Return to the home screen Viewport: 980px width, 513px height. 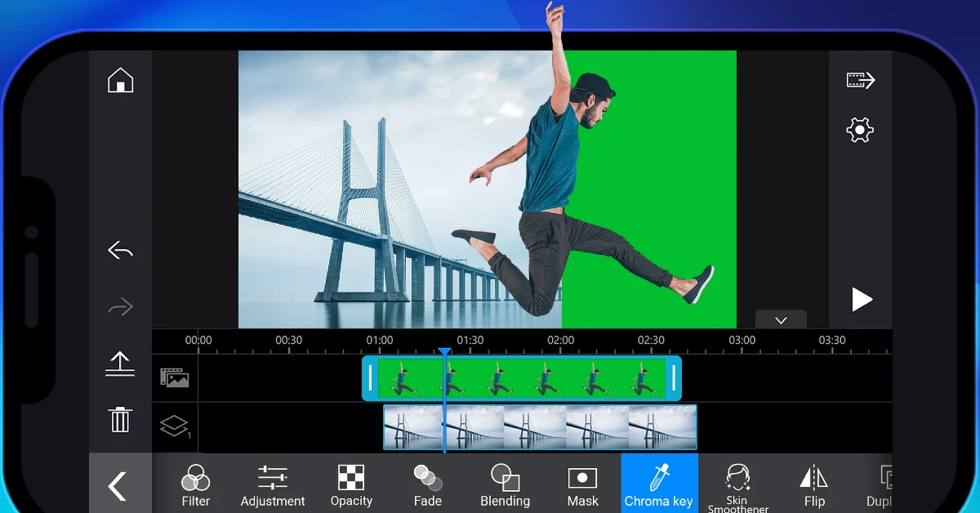pos(120,81)
